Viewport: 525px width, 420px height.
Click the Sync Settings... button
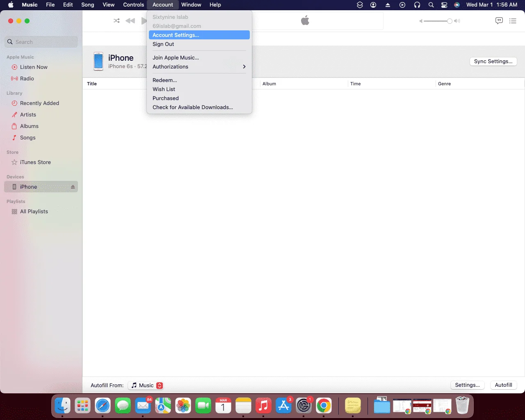tap(493, 61)
